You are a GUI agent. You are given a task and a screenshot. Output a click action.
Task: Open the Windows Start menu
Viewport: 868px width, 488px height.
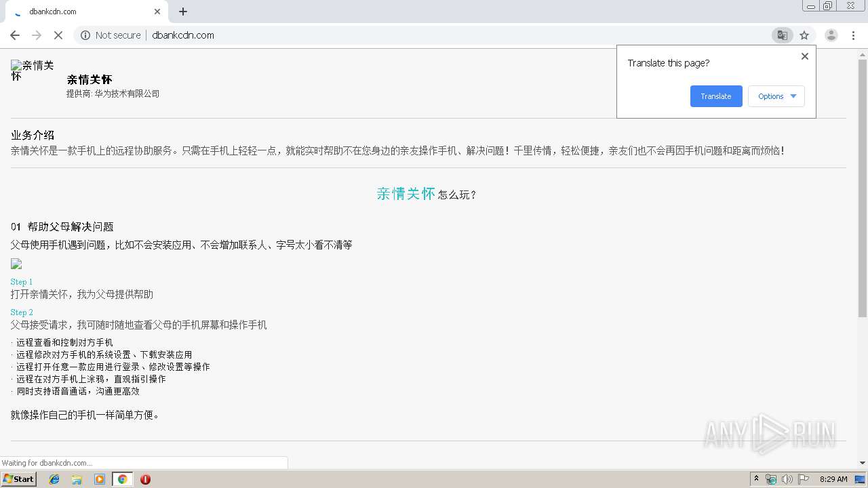click(x=18, y=479)
